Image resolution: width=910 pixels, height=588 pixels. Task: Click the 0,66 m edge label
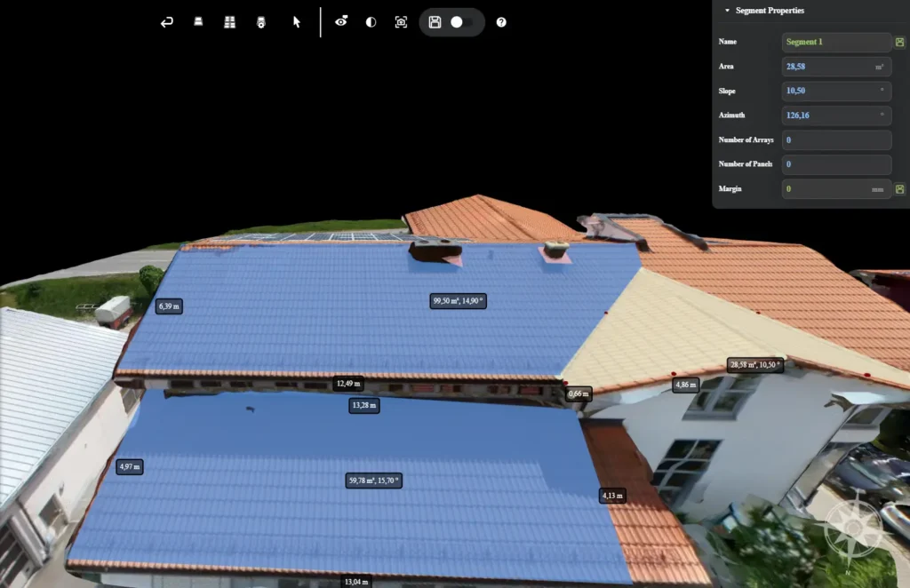point(579,393)
